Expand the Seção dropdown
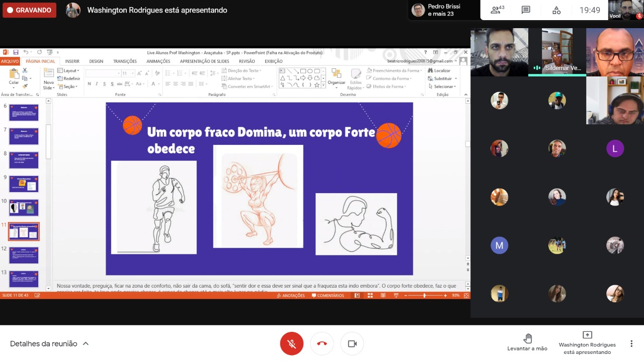Viewport: 644px width, 362px height. [67, 86]
